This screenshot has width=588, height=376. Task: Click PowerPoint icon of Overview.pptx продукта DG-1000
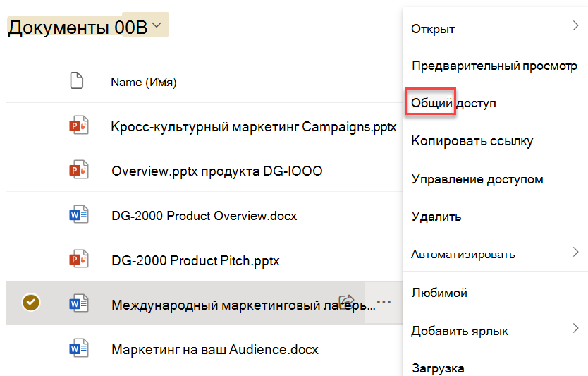pos(79,170)
